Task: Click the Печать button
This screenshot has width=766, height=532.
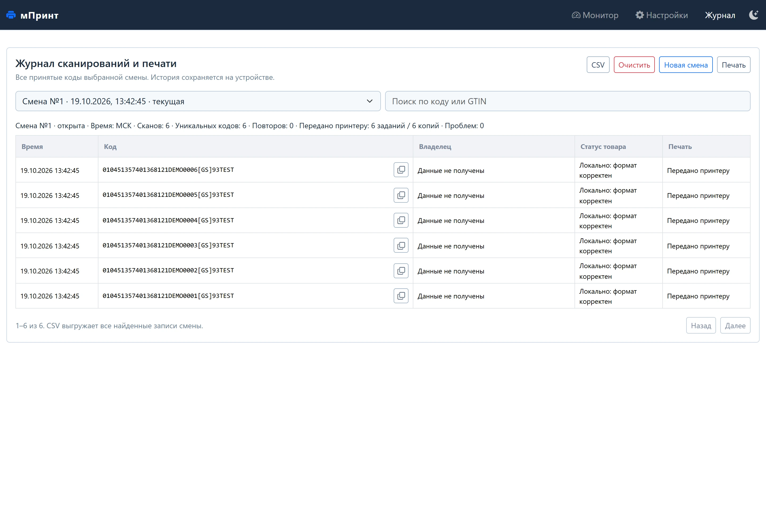Action: coord(733,65)
